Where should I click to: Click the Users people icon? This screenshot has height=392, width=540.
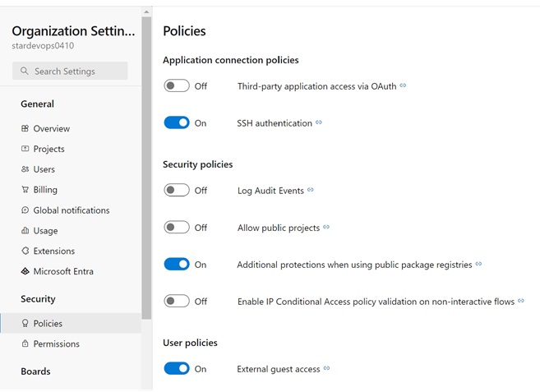coord(25,169)
